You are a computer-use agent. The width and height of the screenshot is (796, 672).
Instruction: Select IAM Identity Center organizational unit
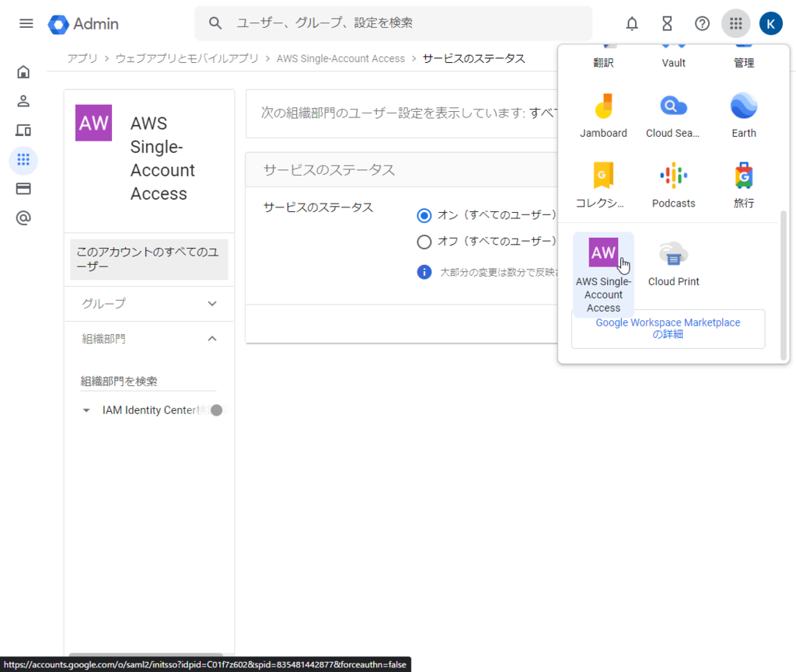pos(149,409)
